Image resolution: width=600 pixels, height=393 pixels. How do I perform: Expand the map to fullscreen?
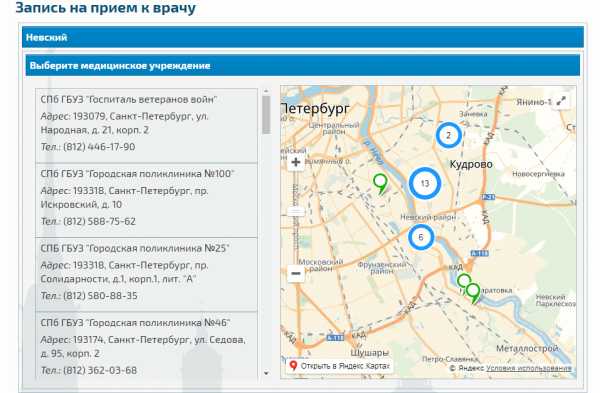click(x=561, y=101)
